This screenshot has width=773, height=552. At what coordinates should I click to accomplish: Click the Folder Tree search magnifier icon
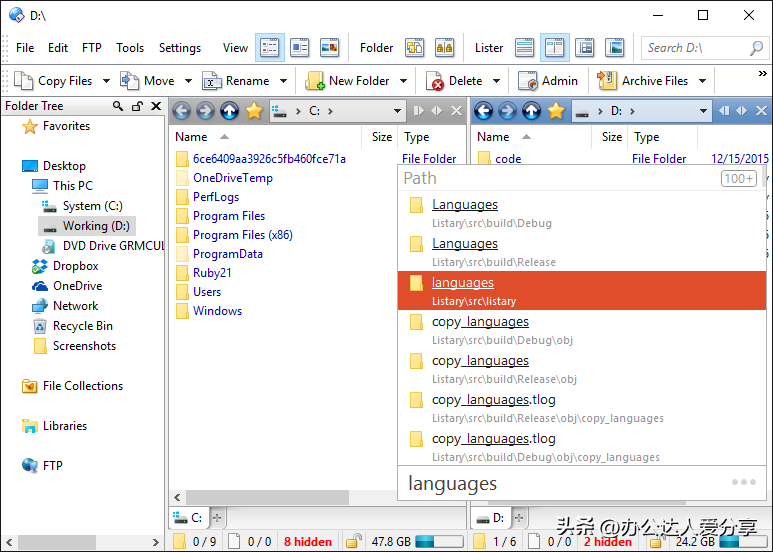tap(118, 106)
